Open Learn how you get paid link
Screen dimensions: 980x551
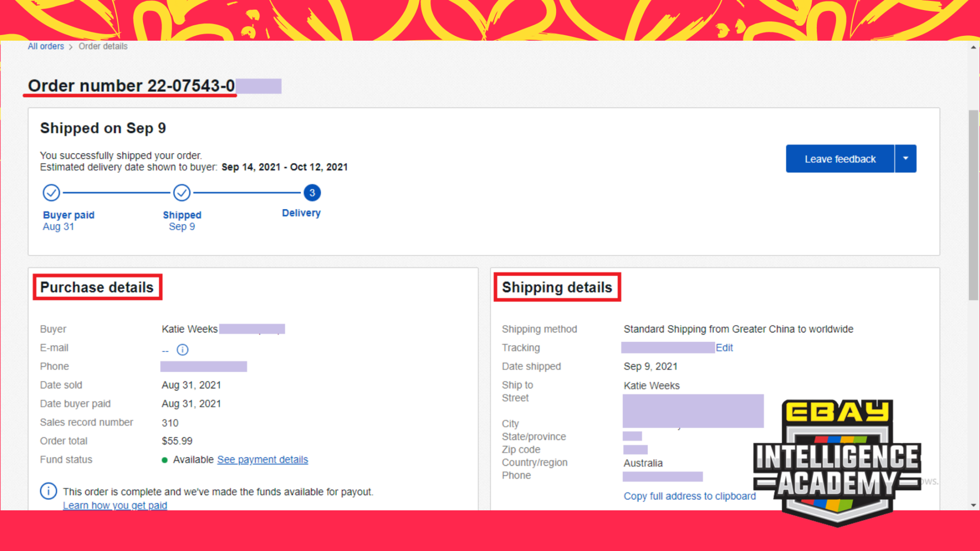pos(115,505)
